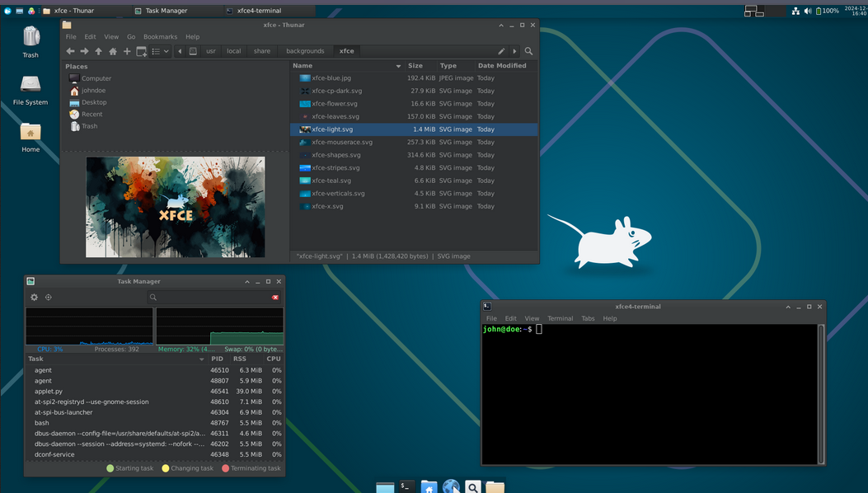The image size is (868, 493).
Task: Clear the Task Manager search filter
Action: [275, 298]
